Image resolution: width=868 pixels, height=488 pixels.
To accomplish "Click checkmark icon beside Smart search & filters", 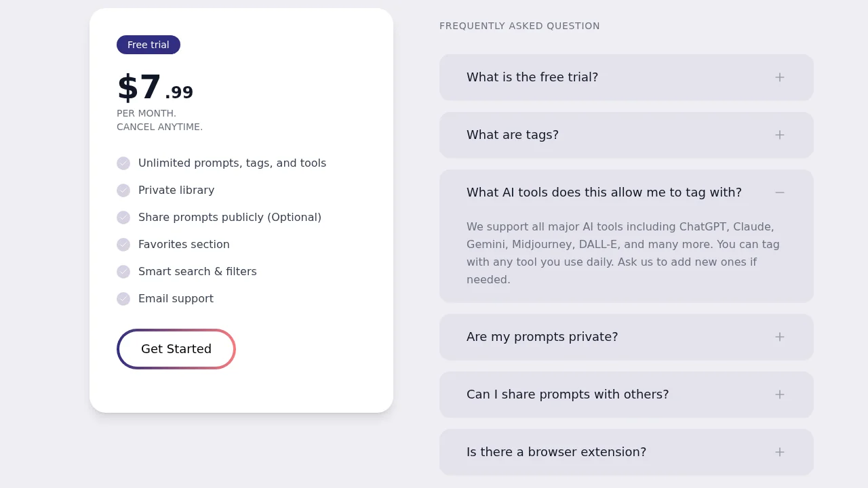I will [x=123, y=272].
